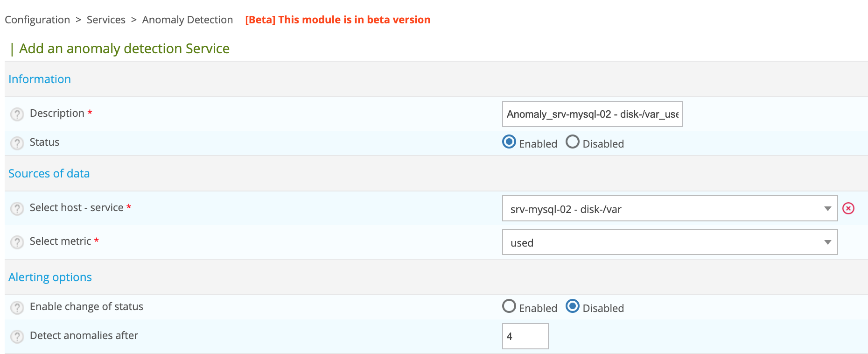Select Disabled for change of status
Image resolution: width=868 pixels, height=354 pixels.
coord(573,306)
